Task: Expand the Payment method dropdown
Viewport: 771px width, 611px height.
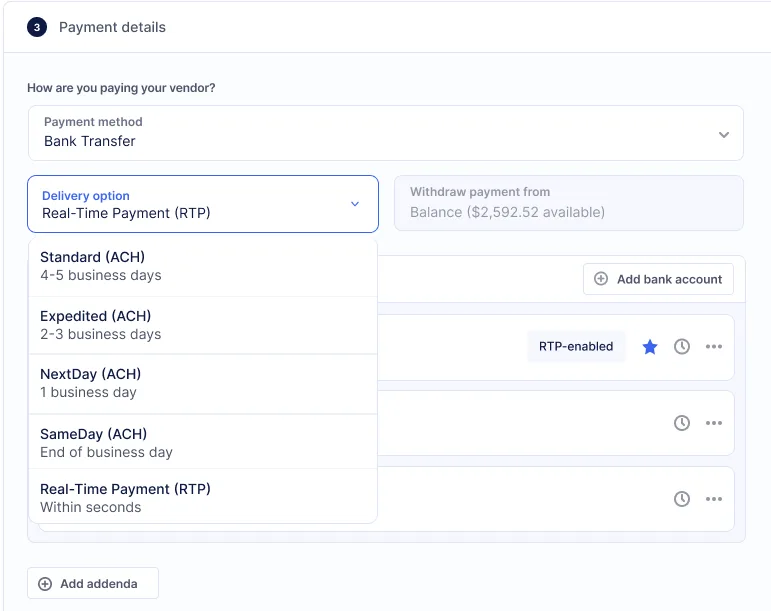Action: [385, 133]
